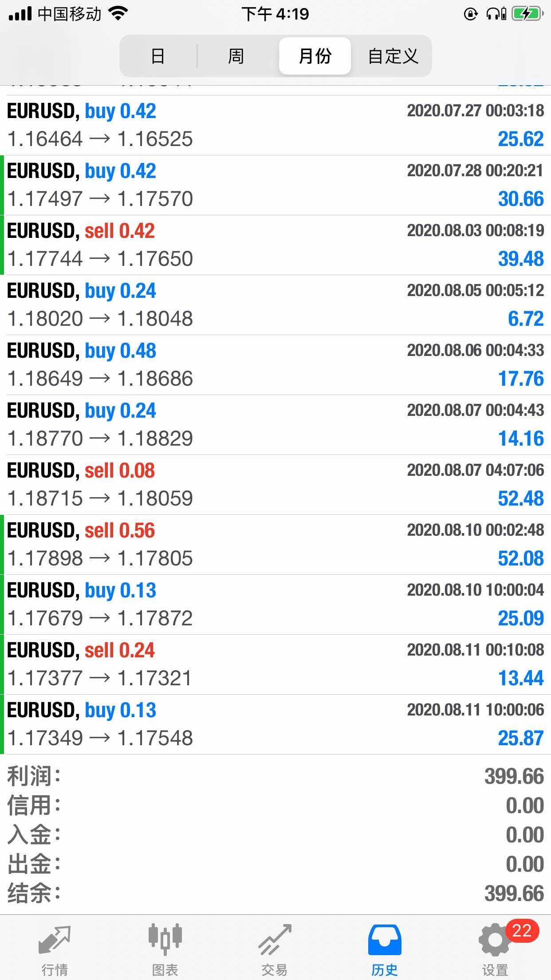Open the sell 0.08 trade from 2020.08.07
551x980 pixels.
[275, 485]
